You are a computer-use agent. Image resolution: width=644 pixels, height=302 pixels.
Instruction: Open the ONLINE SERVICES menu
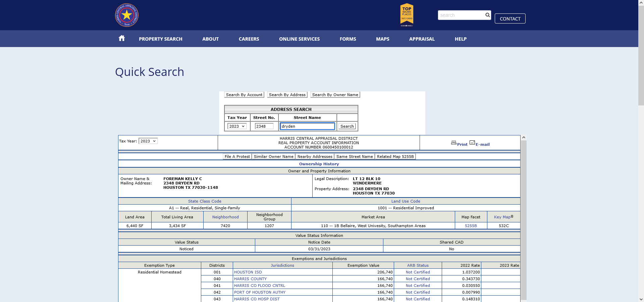click(x=299, y=39)
